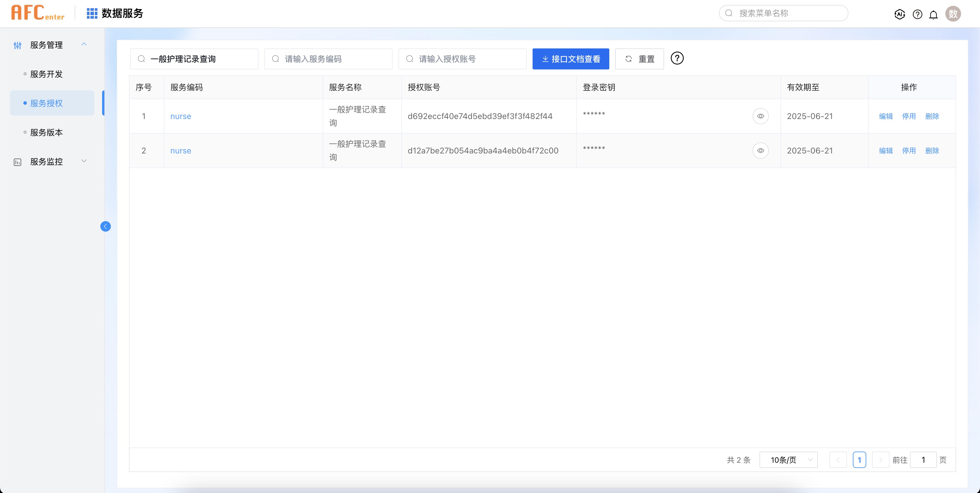
Task: Click the user avatar icon
Action: point(953,14)
